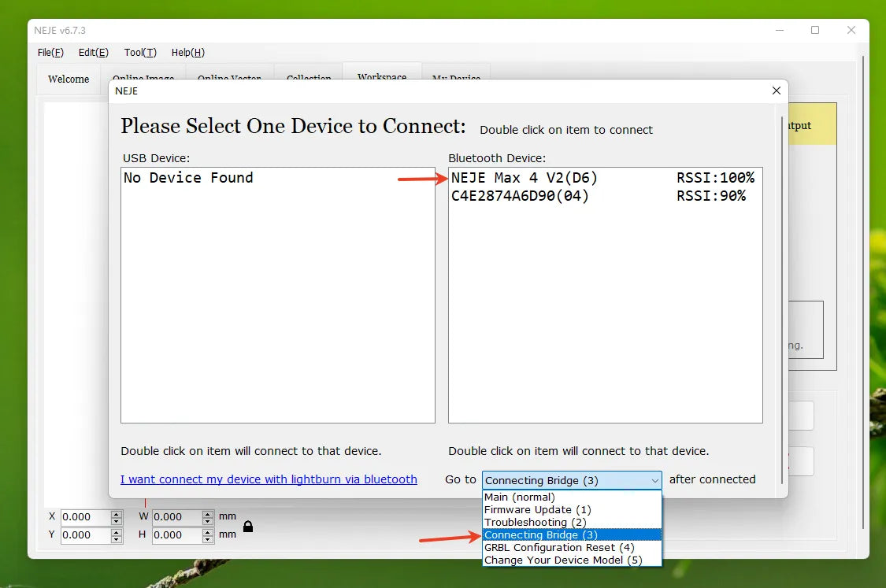Open lightburn via bluetooth connection link
Screen dimensions: 886x588
pyautogui.click(x=269, y=479)
